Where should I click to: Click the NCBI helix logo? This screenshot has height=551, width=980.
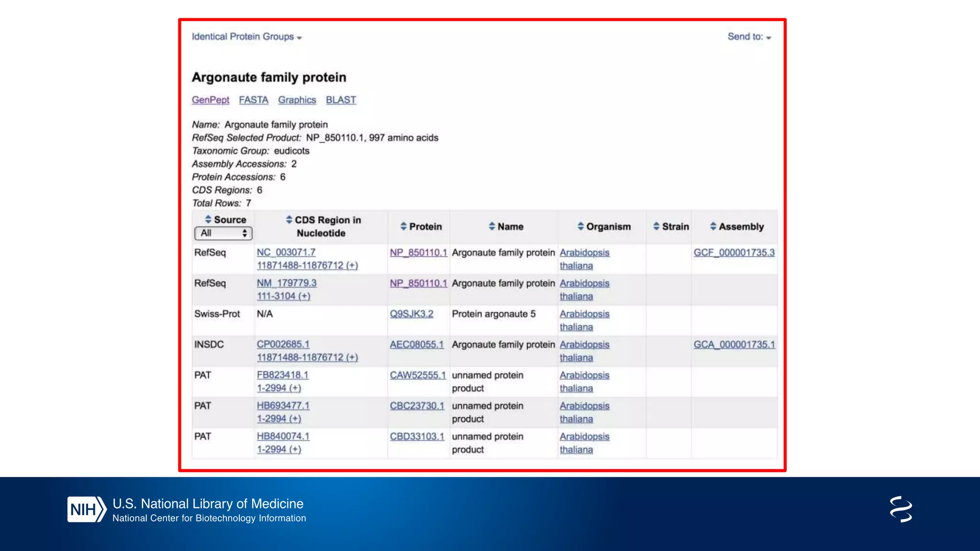[x=901, y=509]
